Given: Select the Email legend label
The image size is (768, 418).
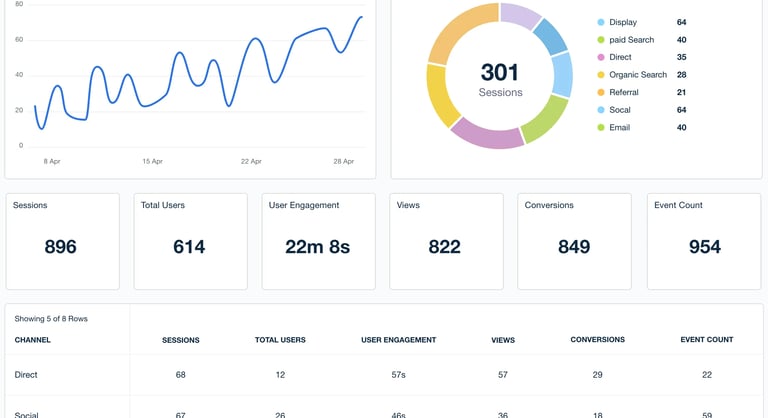Looking at the screenshot, I should (619, 127).
